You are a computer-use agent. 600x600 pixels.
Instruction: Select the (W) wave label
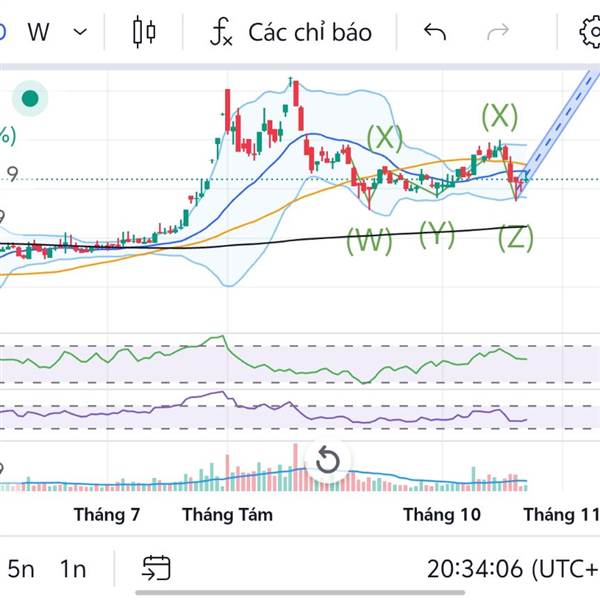369,241
